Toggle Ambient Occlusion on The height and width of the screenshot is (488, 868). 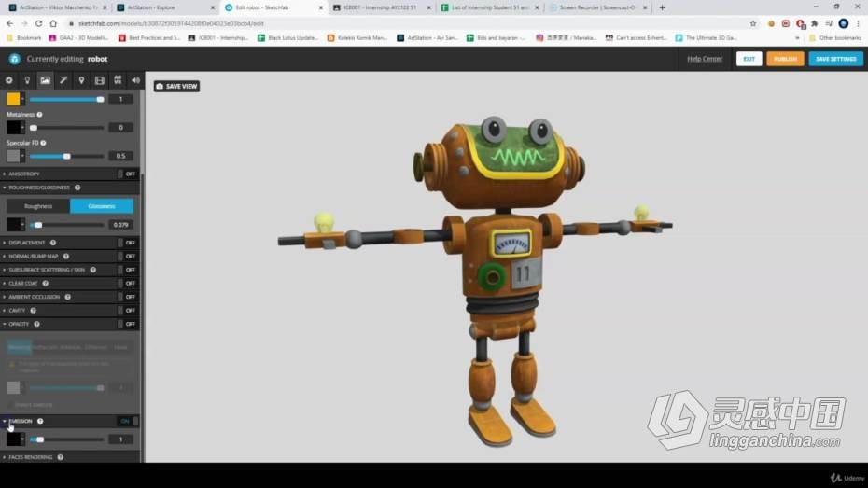[127, 297]
